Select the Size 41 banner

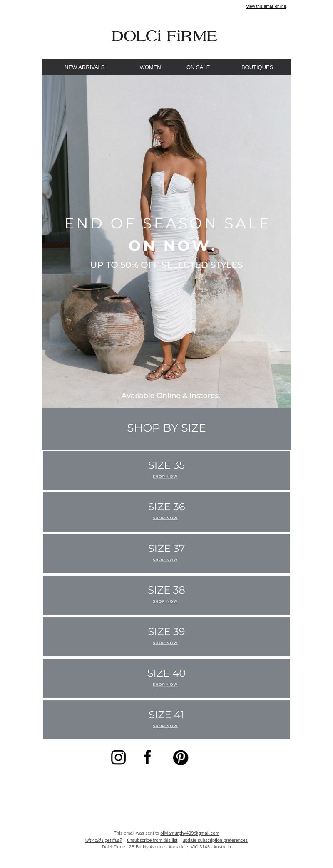166,720
